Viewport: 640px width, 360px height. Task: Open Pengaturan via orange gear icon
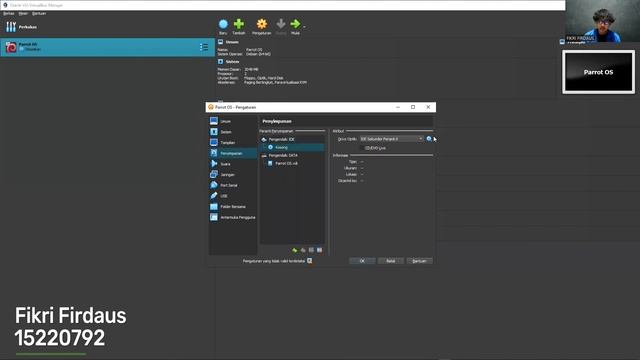click(x=262, y=24)
